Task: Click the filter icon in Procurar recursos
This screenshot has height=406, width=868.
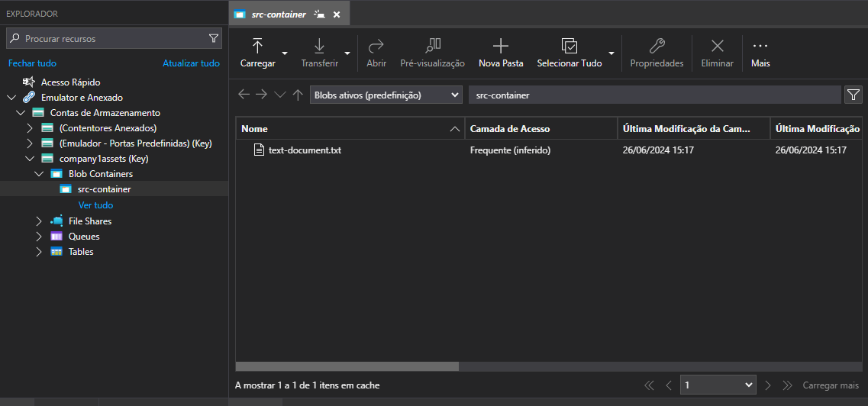Action: [213, 39]
